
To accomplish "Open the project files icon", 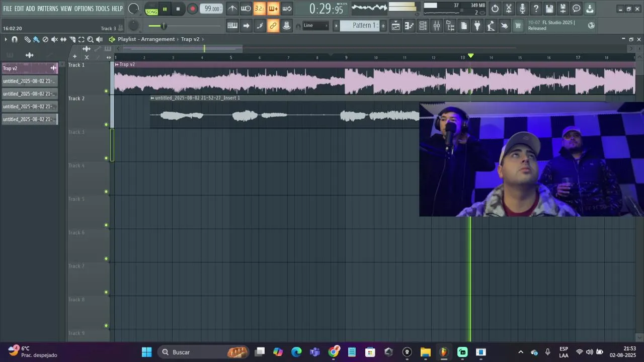I will tap(464, 26).
